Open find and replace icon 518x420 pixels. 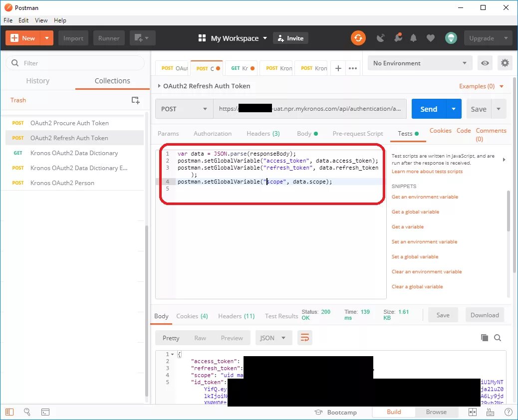tap(27, 412)
